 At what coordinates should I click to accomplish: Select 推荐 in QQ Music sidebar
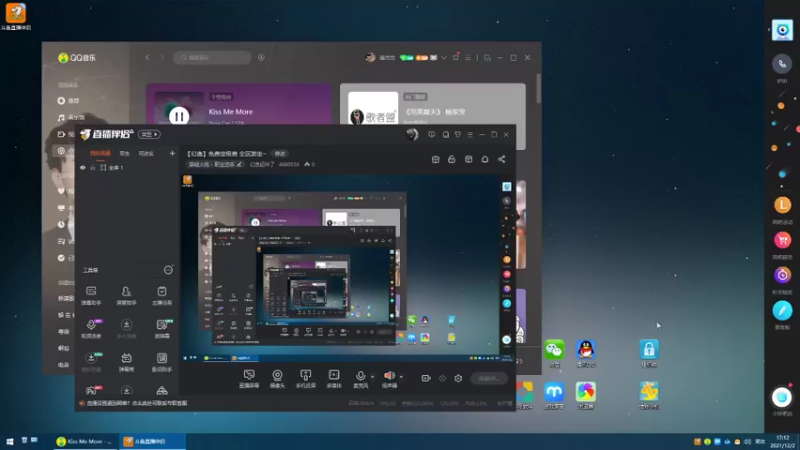(x=69, y=101)
